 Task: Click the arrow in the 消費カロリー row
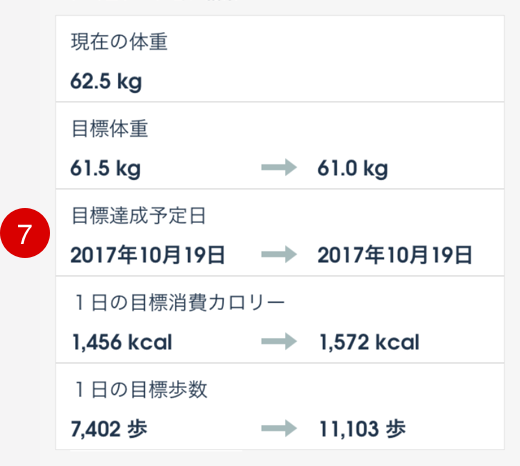tap(279, 341)
